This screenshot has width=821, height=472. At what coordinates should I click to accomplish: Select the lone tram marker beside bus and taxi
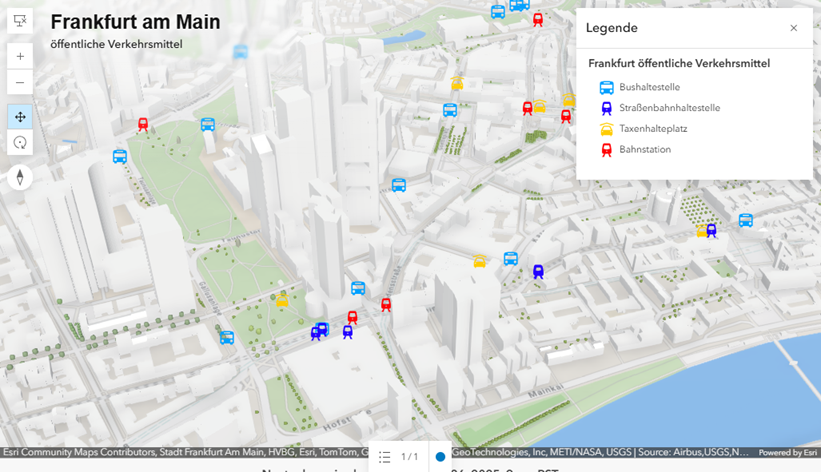tap(538, 271)
